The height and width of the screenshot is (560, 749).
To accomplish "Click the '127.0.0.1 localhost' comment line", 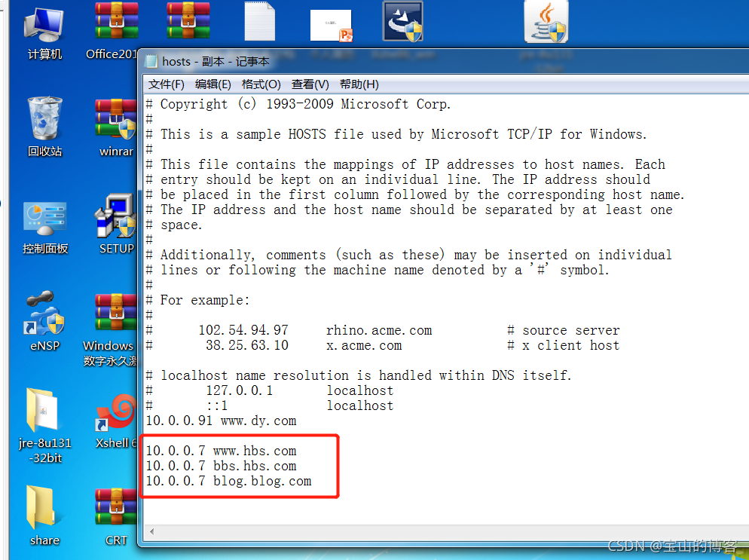I will click(x=270, y=390).
